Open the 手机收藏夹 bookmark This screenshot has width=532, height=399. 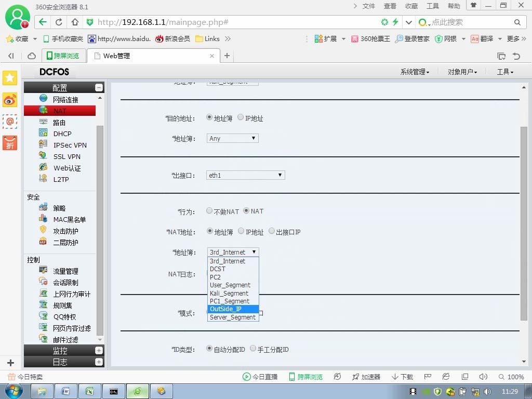click(63, 38)
